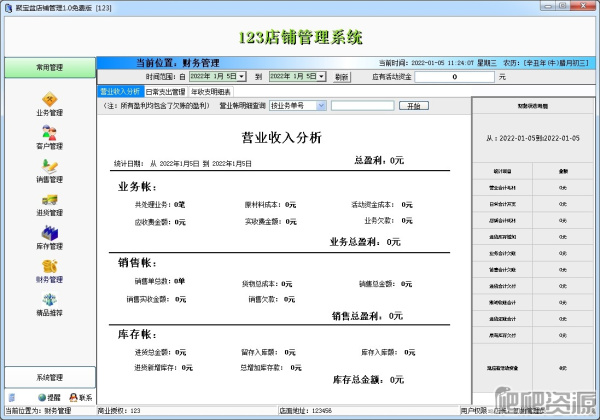Click 货物总成本：0元
Screen dimensions: 600x420
[267, 284]
